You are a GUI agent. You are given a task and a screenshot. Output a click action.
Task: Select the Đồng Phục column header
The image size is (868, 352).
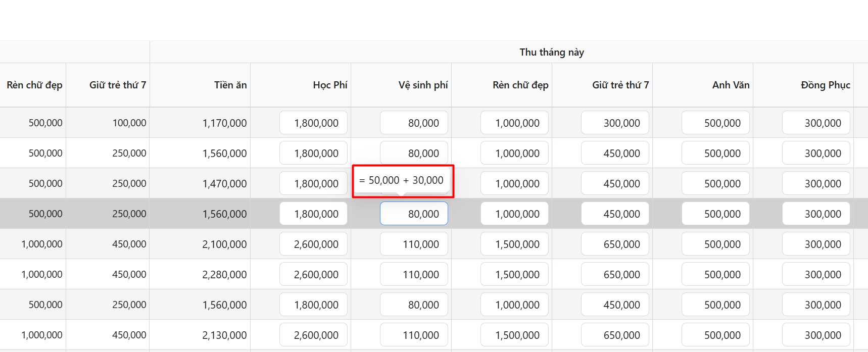point(825,85)
